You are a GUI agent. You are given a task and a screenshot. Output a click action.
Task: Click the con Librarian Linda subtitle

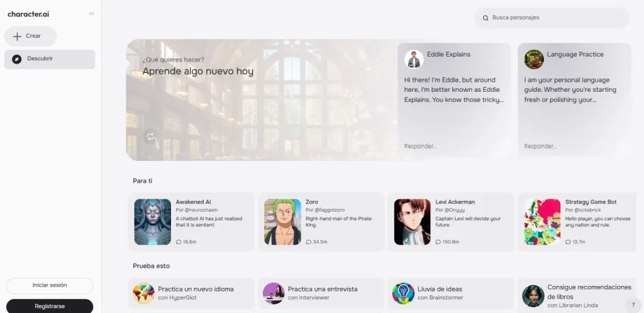click(572, 305)
